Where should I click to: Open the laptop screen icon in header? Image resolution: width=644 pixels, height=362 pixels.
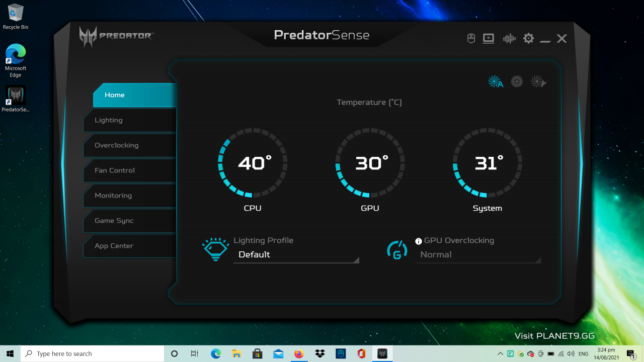(x=489, y=39)
